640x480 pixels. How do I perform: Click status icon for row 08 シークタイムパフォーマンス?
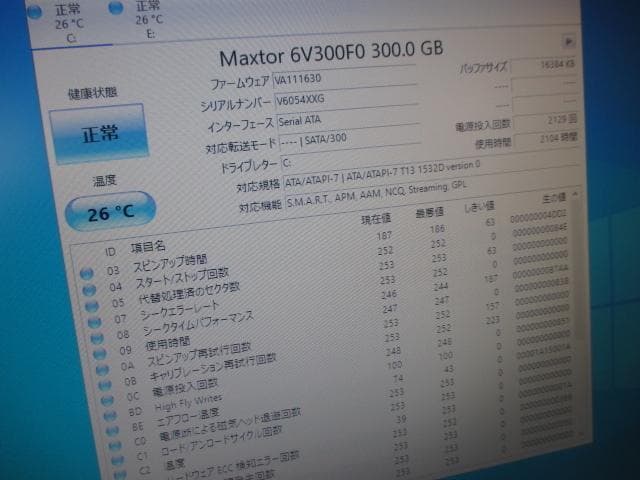(x=97, y=338)
